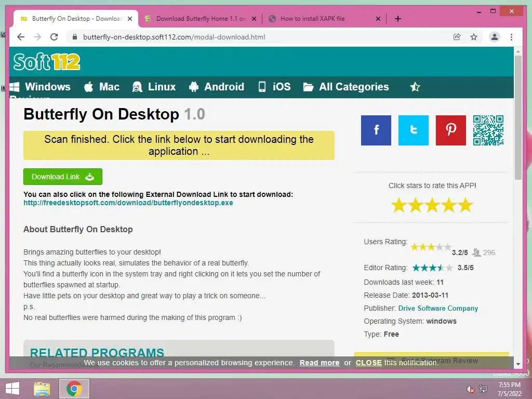Rate the app five stars
This screenshot has width=532, height=399.
465,205
